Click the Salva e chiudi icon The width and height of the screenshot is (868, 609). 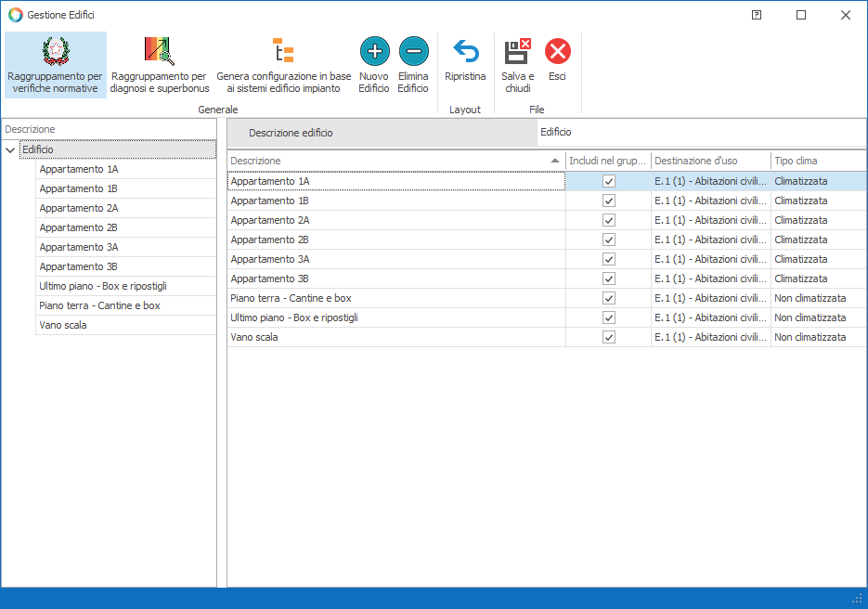(x=517, y=51)
